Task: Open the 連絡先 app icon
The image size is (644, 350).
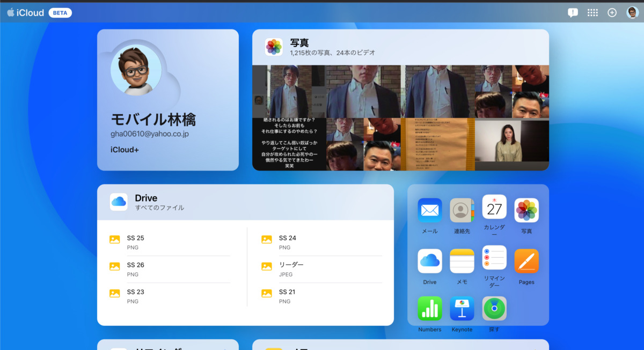Action: [x=462, y=208]
